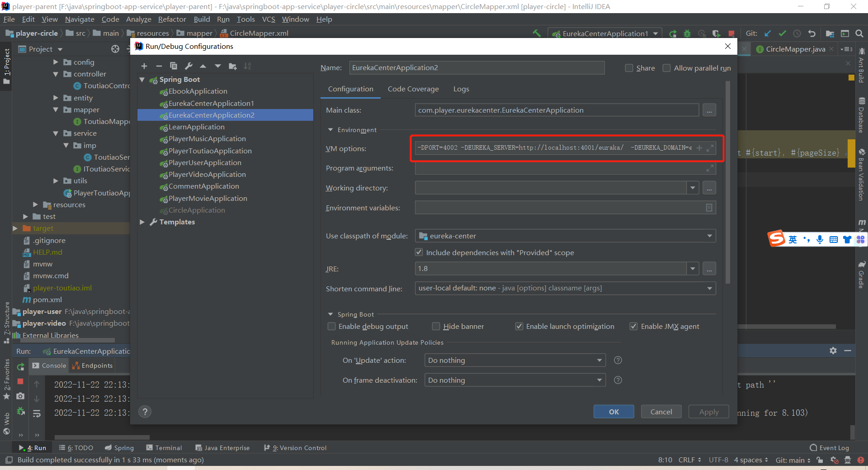Browse for working directory

click(709, 188)
